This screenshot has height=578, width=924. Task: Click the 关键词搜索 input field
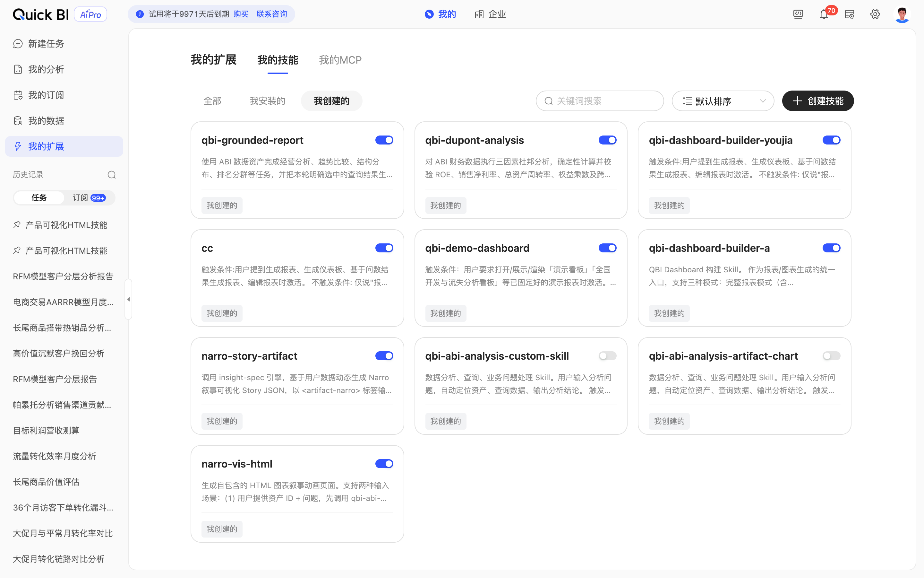(x=600, y=101)
